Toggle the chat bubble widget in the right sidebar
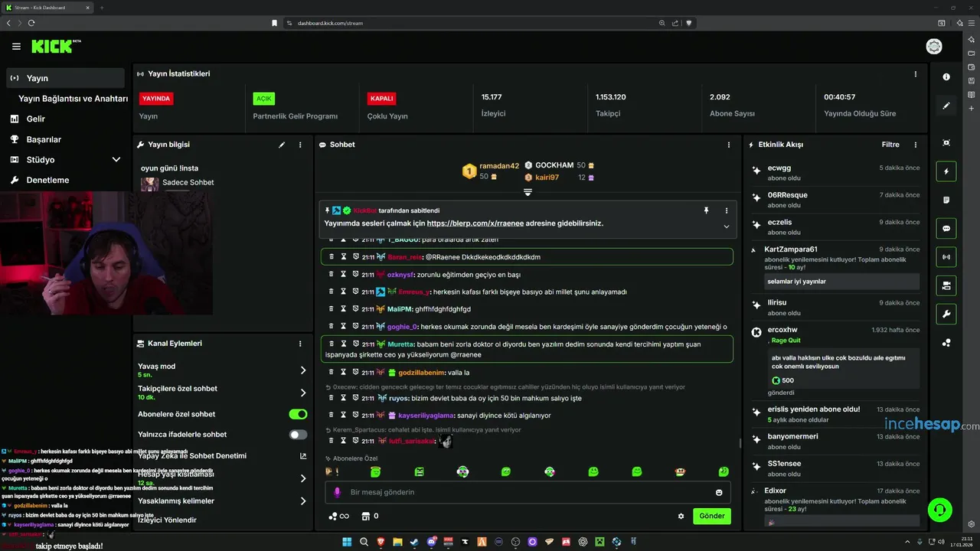980x551 pixels. coord(946,229)
